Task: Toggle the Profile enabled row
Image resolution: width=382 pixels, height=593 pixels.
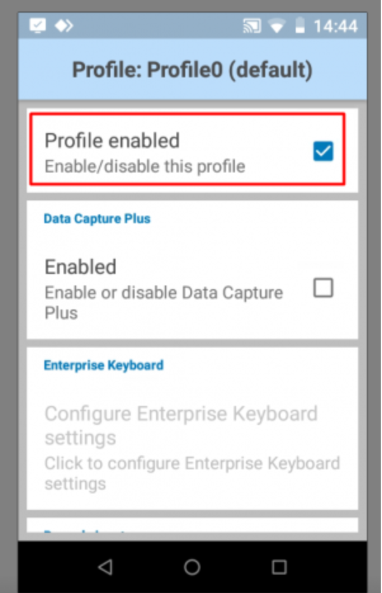Action: pyautogui.click(x=187, y=149)
